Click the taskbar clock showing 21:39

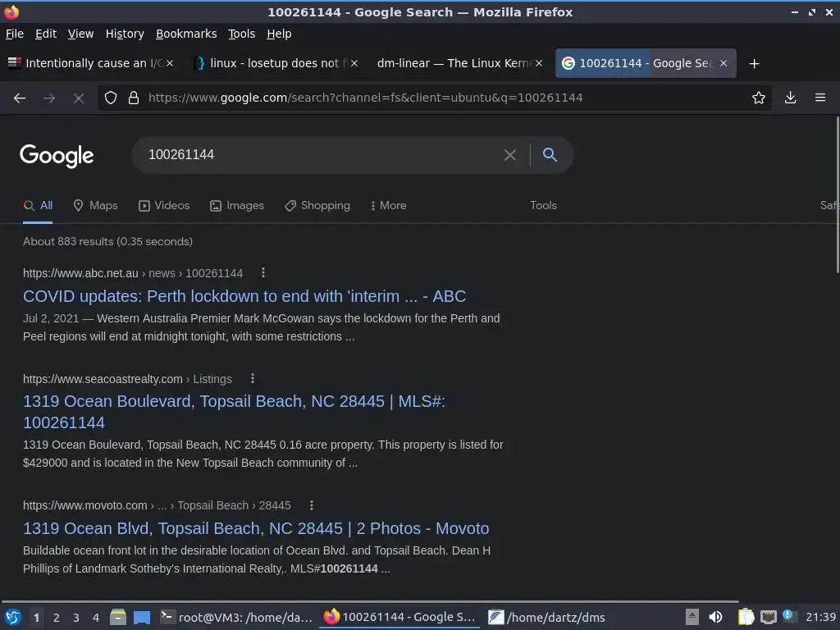820,618
